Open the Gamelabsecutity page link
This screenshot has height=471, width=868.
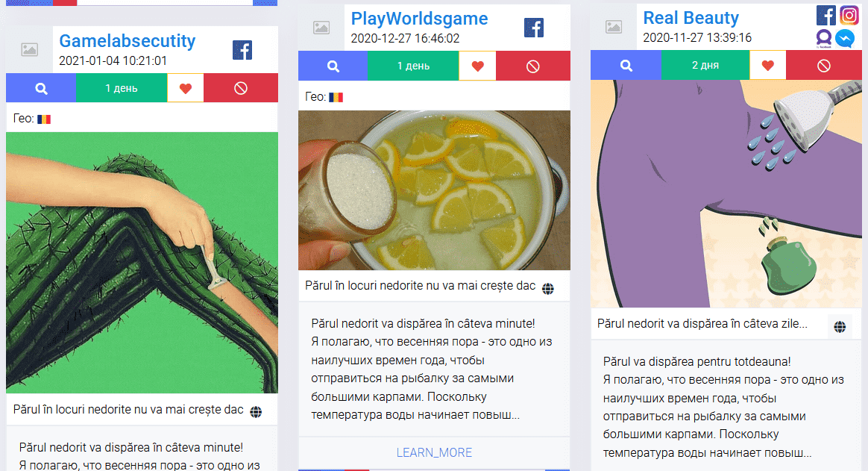tap(128, 40)
